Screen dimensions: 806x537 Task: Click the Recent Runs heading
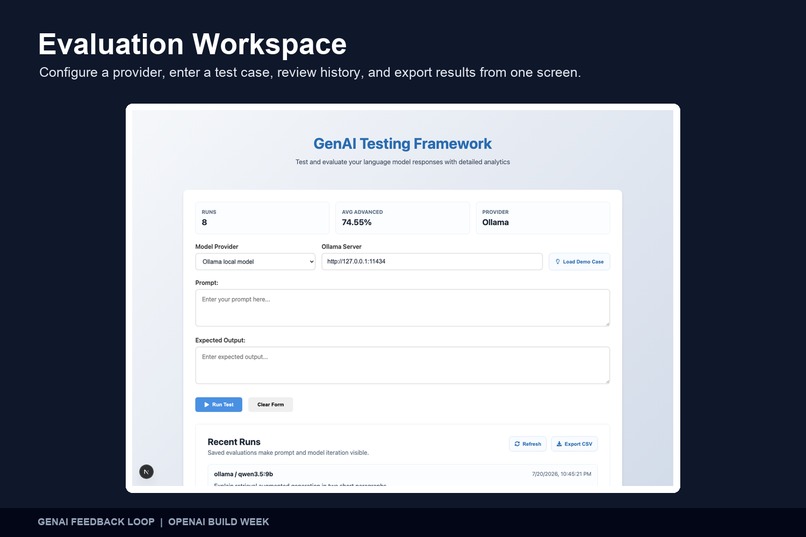[x=234, y=442]
